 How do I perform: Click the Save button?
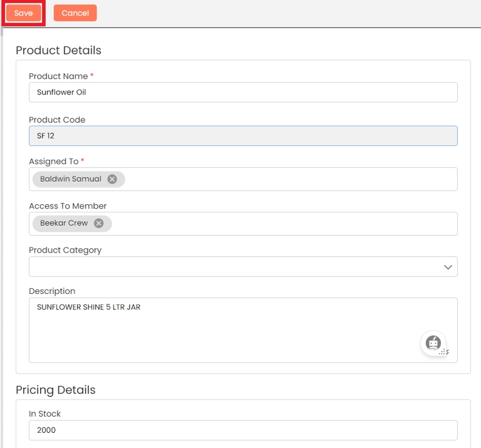(x=24, y=13)
